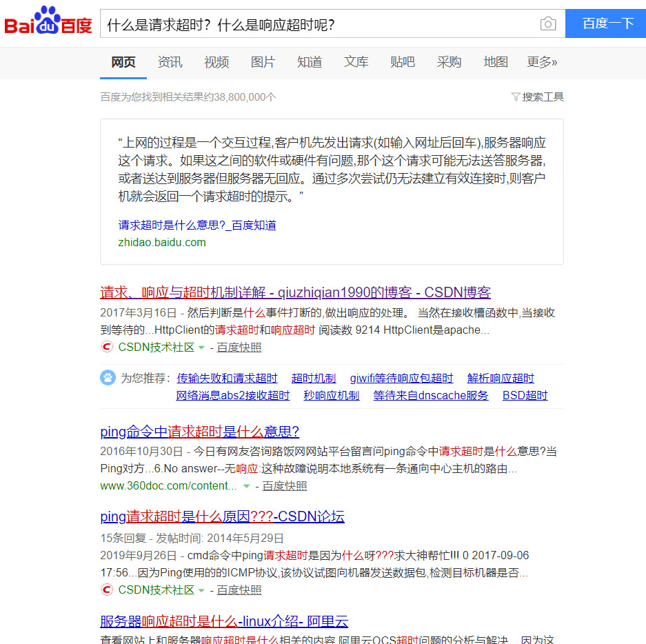This screenshot has width=646, height=644.
Task: Expand dropdown arrow next to first CSDN技术社区
Action: pos(201,348)
